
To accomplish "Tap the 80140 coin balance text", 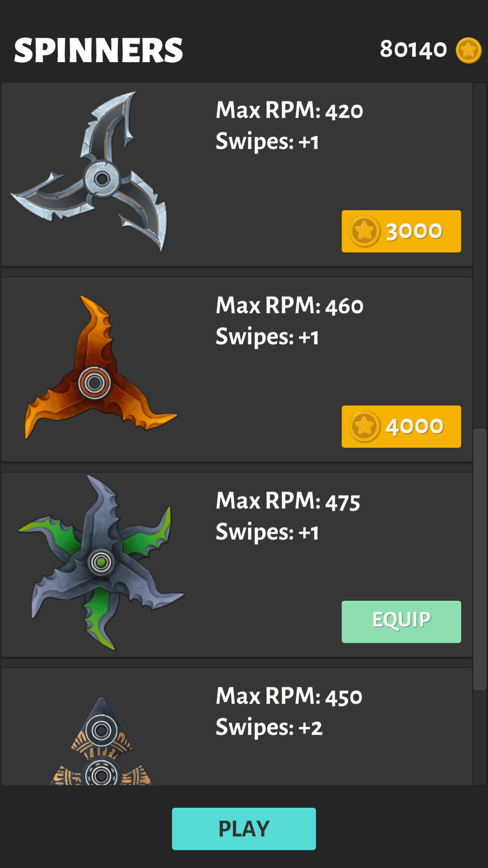I will click(413, 50).
